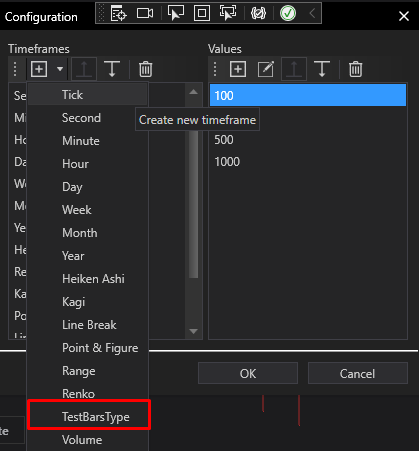Screen dimensions: 419x451
Task: Open the Timeframes add dropdown arrow
Action: pos(60,69)
